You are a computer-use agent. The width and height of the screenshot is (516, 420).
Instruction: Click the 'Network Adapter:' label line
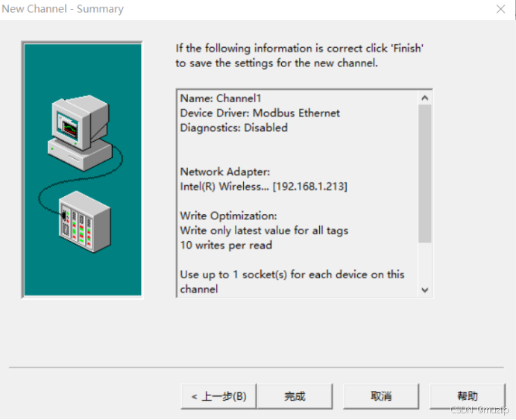coord(224,172)
